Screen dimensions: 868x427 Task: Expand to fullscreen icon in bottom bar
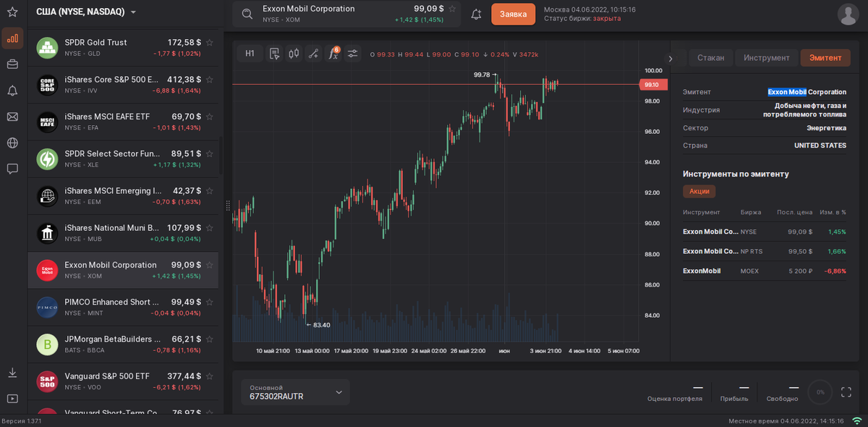(846, 392)
